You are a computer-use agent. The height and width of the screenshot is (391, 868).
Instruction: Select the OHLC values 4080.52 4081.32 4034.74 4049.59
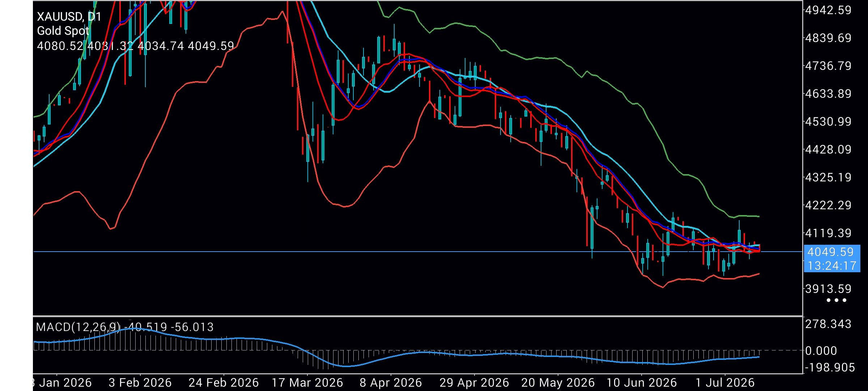tap(136, 46)
